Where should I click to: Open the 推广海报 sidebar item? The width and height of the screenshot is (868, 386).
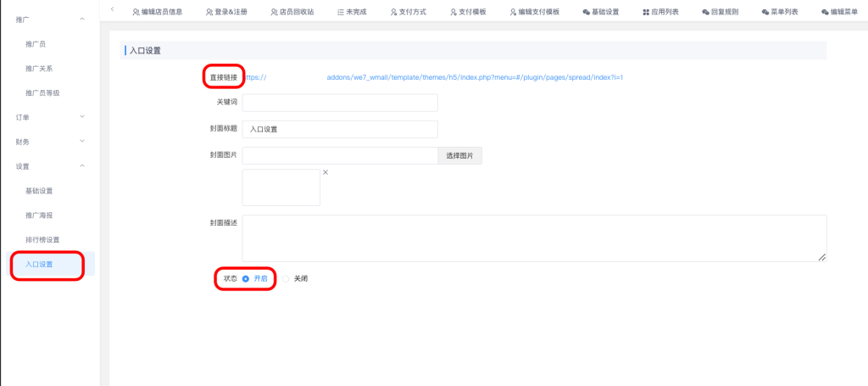(x=42, y=215)
